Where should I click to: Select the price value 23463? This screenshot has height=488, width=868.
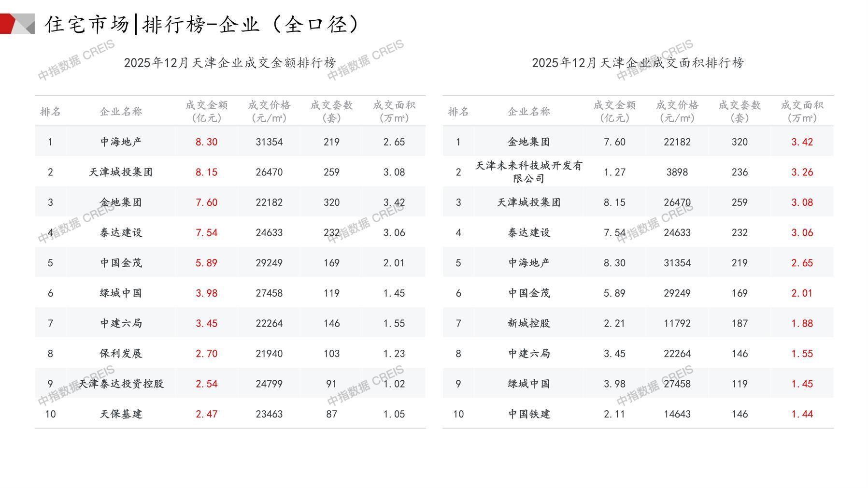click(269, 414)
